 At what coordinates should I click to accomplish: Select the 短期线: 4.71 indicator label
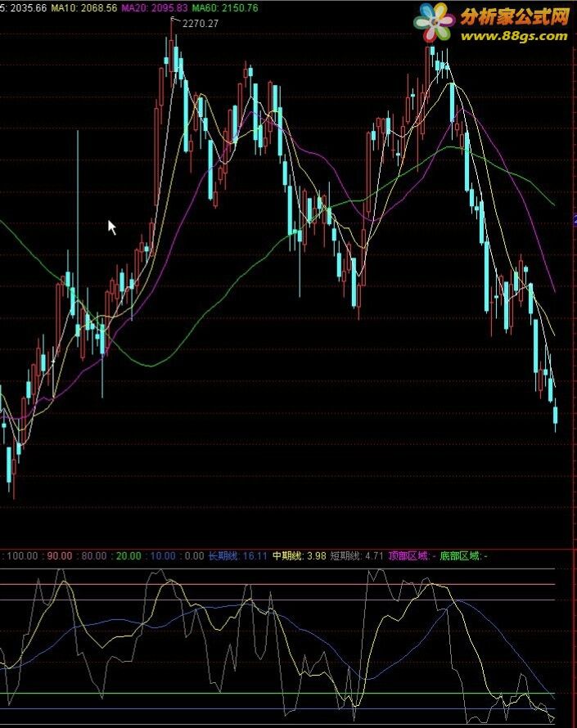click(x=357, y=555)
